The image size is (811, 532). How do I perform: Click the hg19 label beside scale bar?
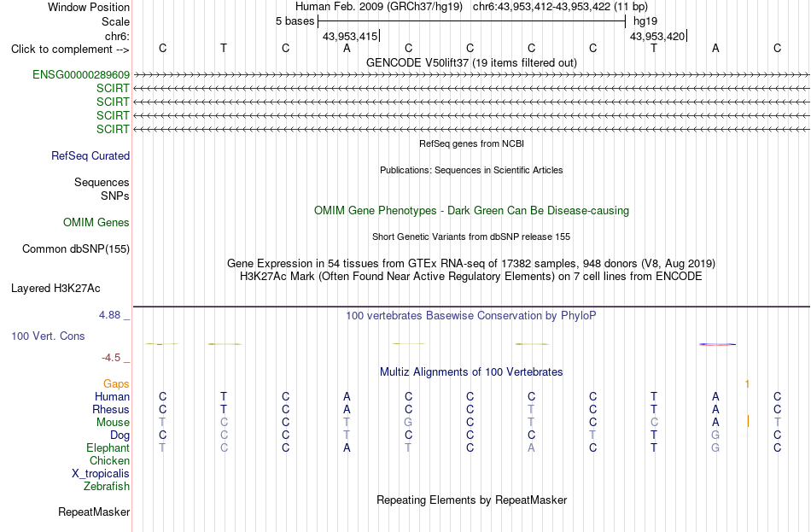click(x=645, y=21)
